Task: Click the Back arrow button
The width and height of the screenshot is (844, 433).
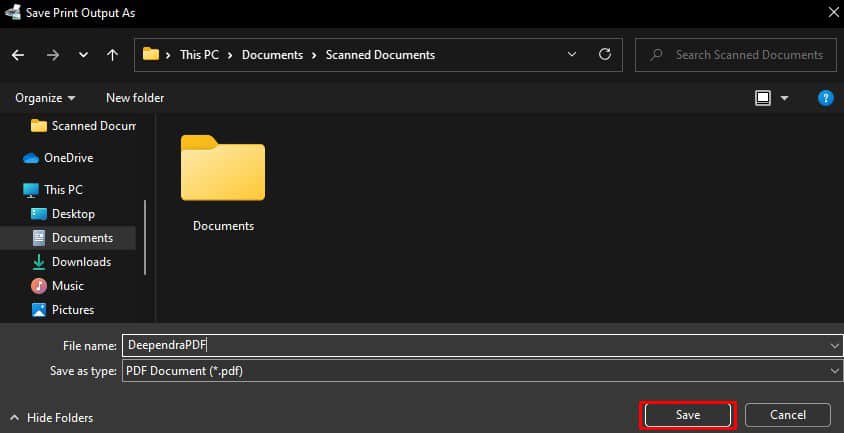Action: 18,55
